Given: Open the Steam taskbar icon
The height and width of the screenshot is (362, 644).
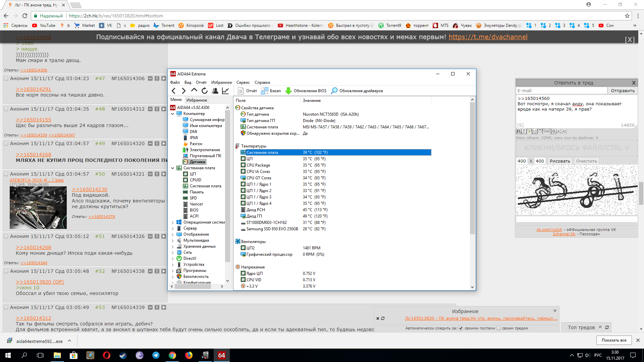Looking at the screenshot, I should click(x=123, y=355).
